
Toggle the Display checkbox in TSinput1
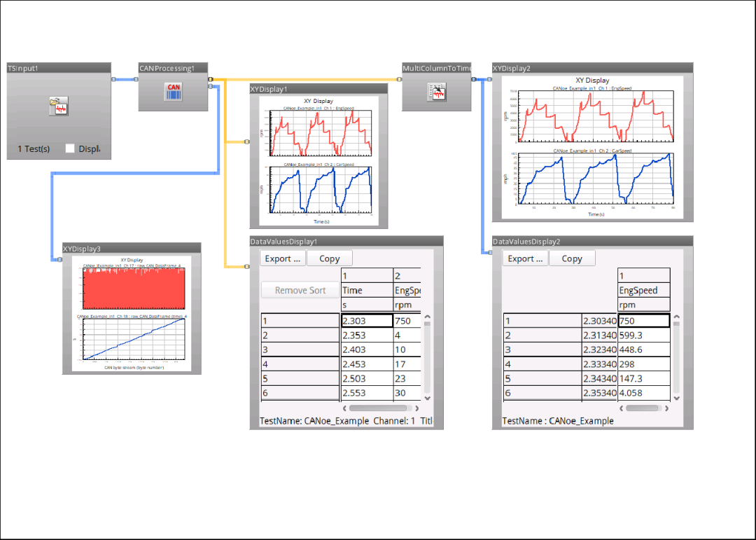click(x=70, y=148)
